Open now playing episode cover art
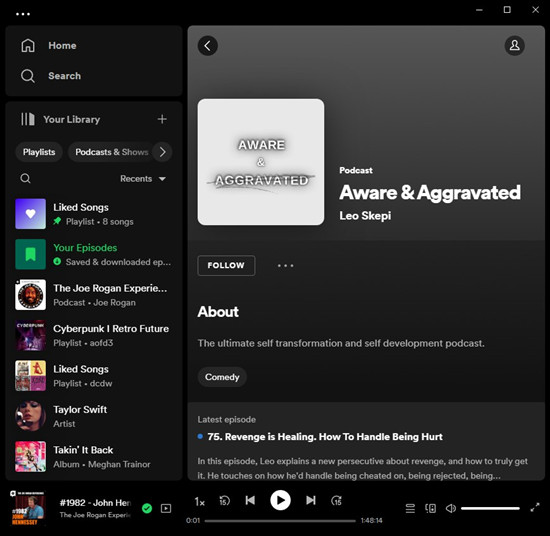This screenshot has width=550, height=536. [27, 508]
